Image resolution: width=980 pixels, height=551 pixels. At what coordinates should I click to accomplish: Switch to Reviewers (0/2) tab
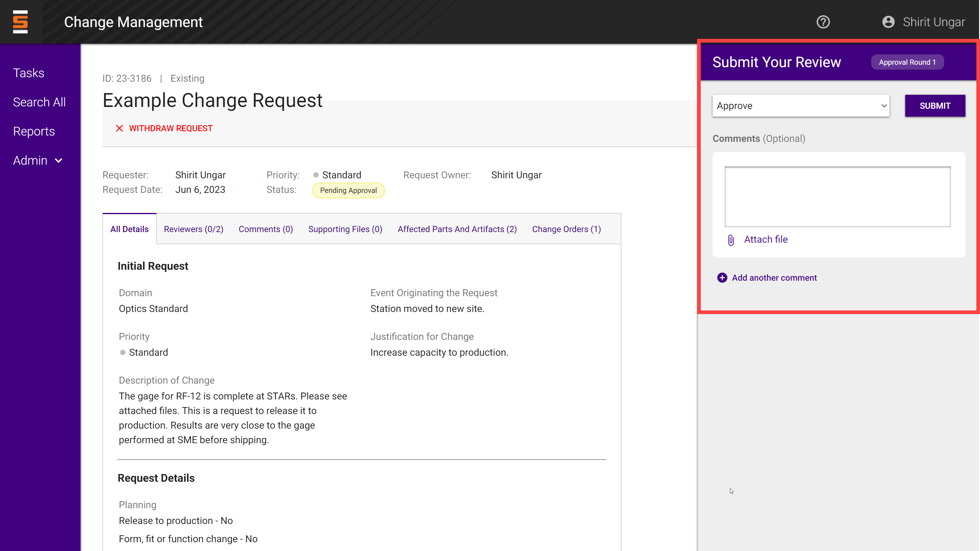coord(193,229)
